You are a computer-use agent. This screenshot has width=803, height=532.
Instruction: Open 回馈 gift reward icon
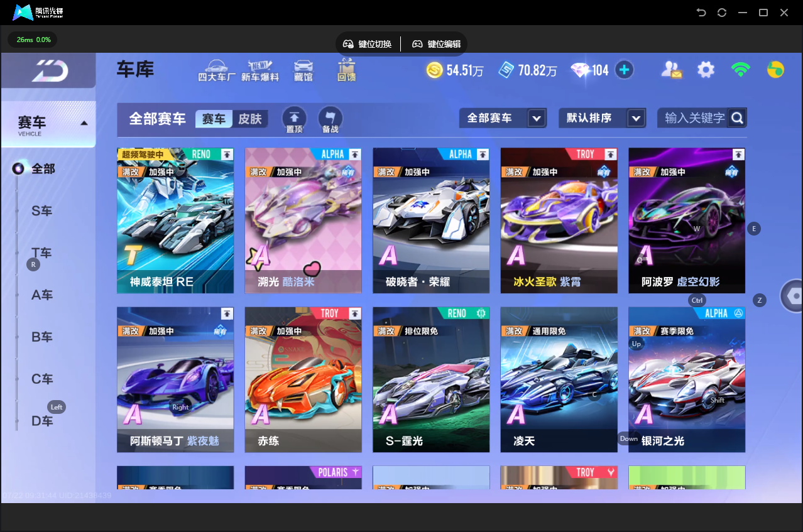pyautogui.click(x=346, y=70)
